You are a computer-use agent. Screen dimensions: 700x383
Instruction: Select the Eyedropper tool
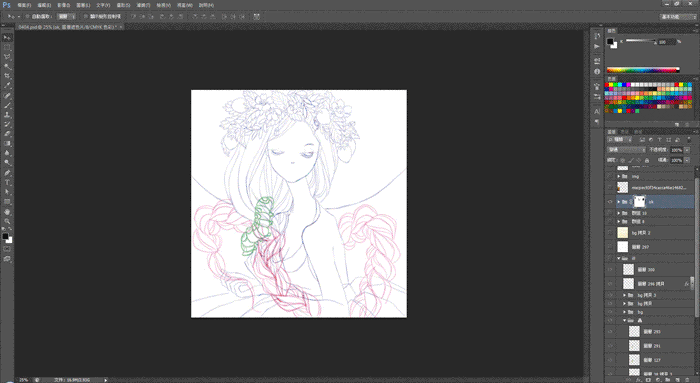[7, 86]
